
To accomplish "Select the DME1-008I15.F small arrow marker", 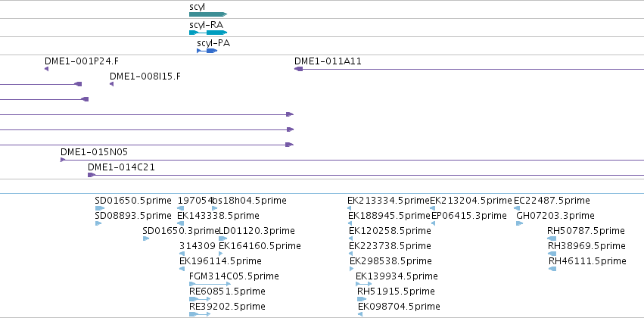I will point(112,84).
